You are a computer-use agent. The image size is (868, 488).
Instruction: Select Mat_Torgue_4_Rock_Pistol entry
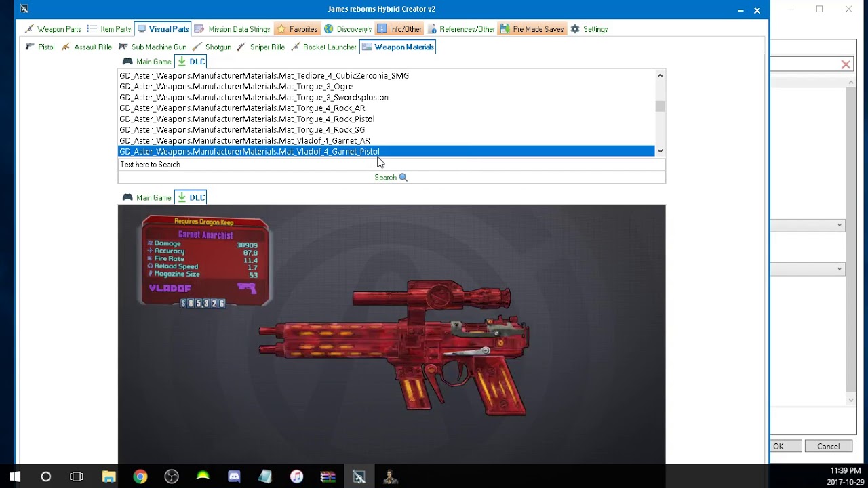(386, 119)
